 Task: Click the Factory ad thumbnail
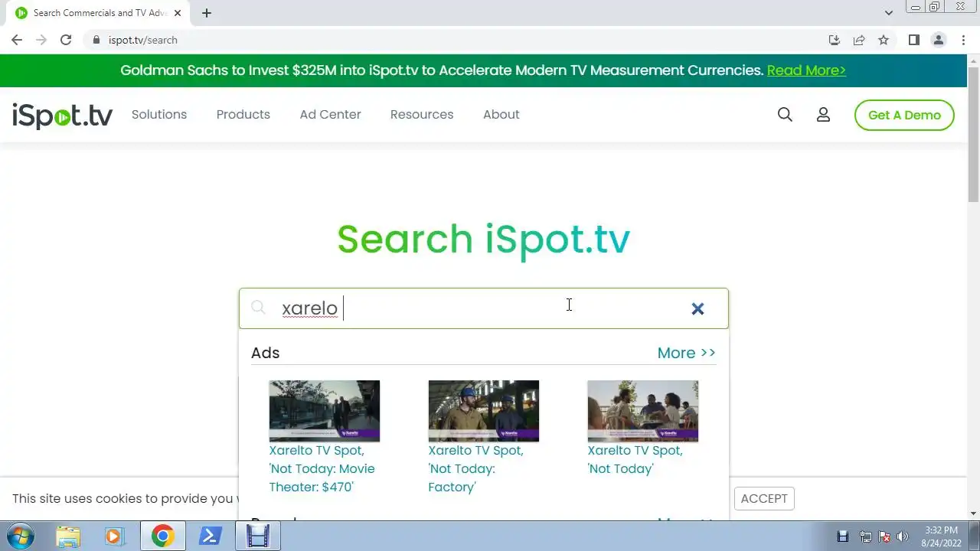pos(484,411)
